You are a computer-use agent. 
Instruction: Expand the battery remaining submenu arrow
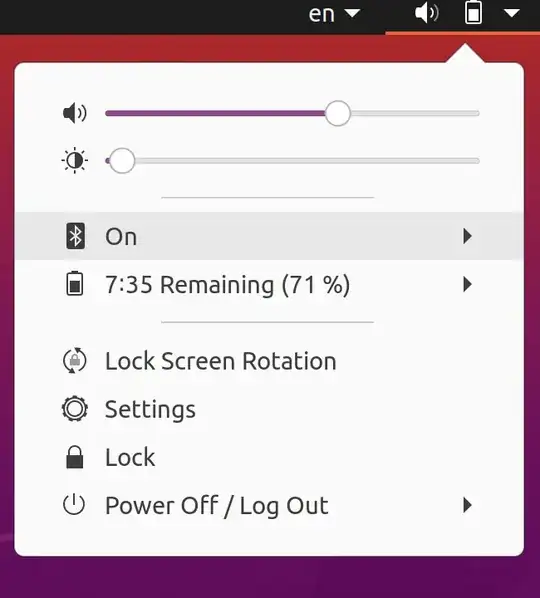tap(467, 284)
